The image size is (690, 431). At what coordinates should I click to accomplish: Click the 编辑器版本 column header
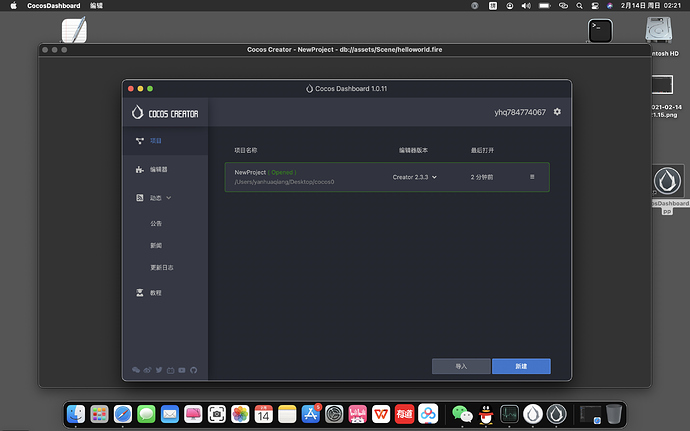click(413, 150)
